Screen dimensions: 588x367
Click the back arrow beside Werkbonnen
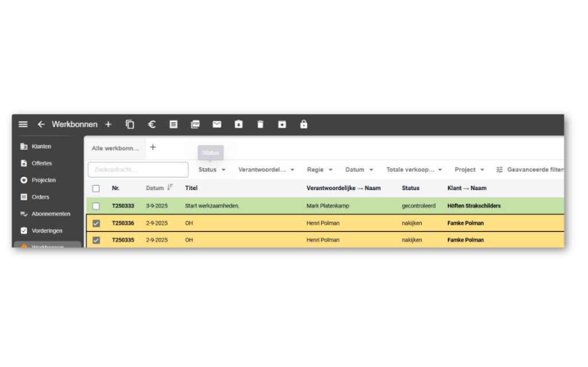pos(41,125)
